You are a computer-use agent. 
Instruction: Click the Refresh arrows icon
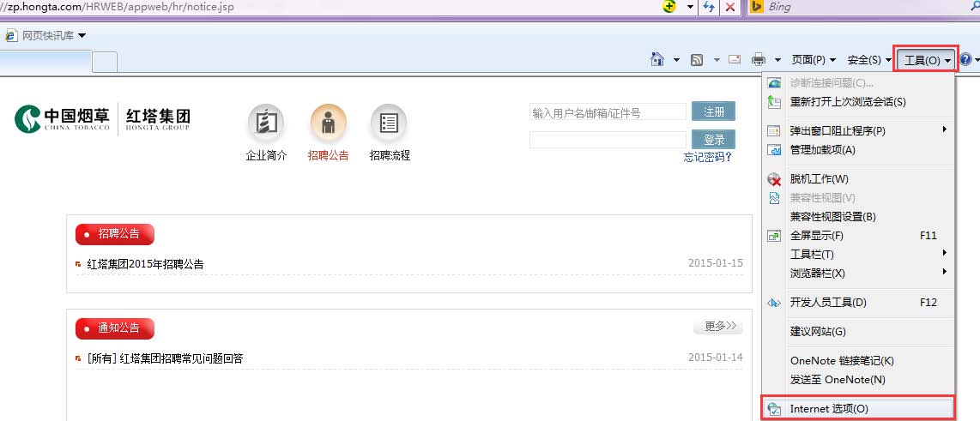tap(710, 7)
